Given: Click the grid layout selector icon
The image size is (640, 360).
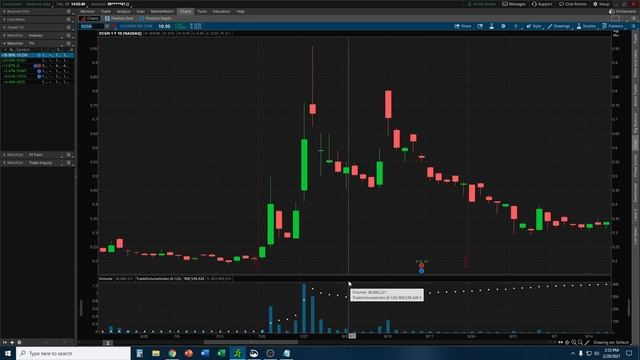Looking at the screenshot, I should click(615, 18).
